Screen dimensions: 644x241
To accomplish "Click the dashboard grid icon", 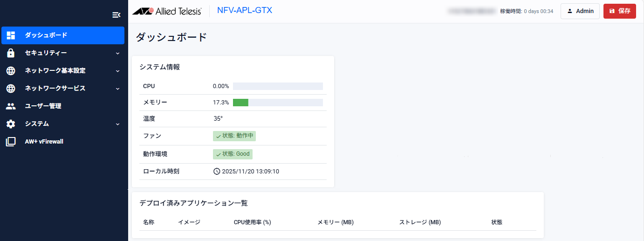I will 11,35.
